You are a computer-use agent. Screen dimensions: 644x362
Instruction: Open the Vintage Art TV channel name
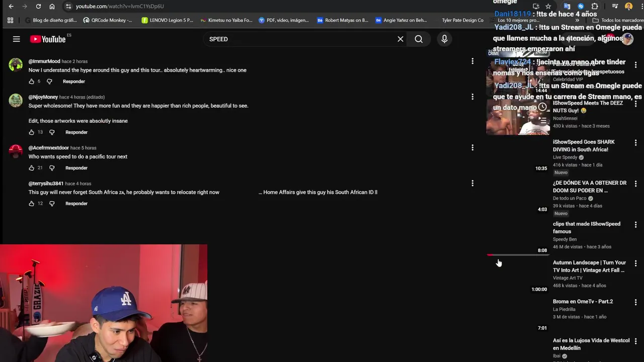(568, 278)
